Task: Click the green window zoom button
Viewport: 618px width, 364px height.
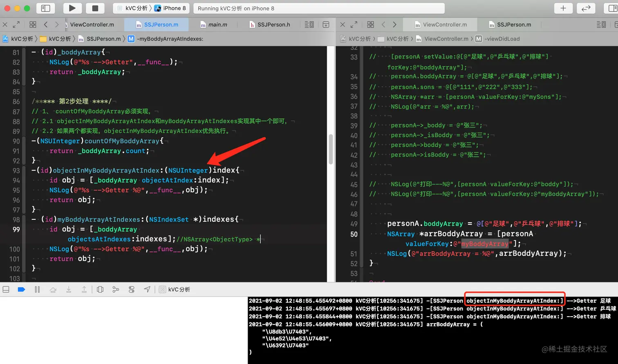Action: (x=27, y=8)
